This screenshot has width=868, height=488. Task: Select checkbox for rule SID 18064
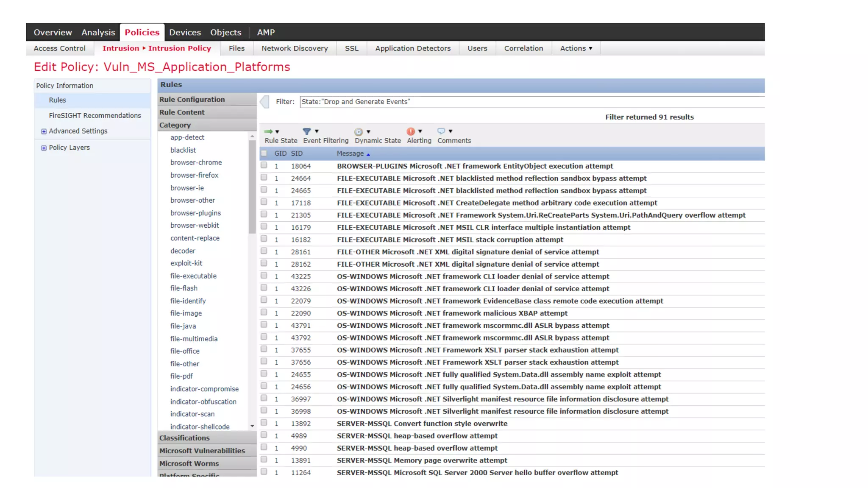pyautogui.click(x=264, y=165)
